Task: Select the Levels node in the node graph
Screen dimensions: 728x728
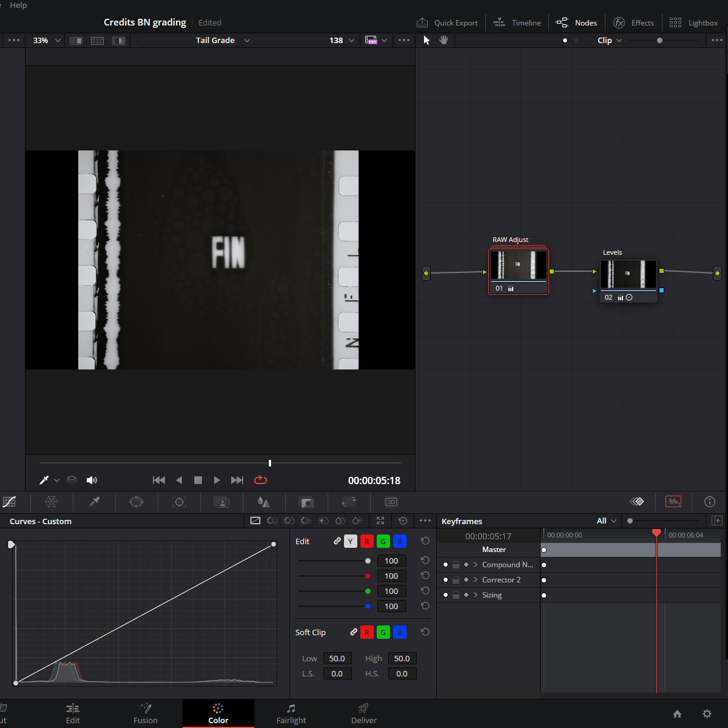Action: (x=628, y=274)
